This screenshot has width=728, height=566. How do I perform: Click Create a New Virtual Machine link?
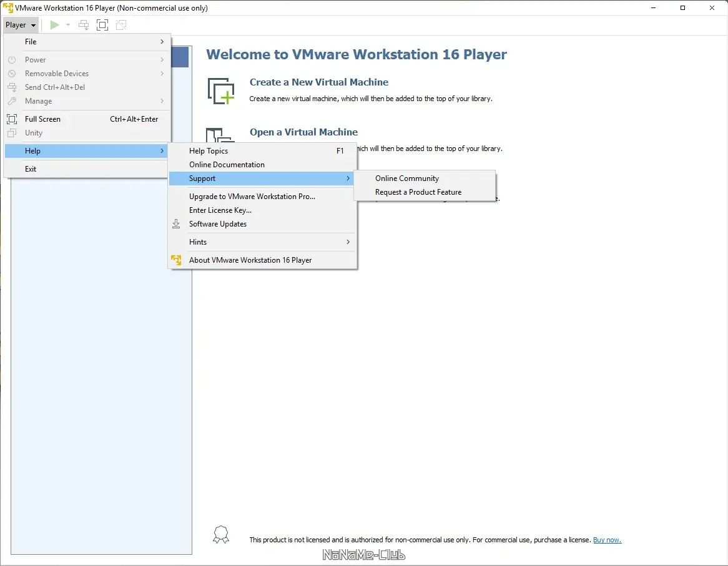[x=319, y=82]
